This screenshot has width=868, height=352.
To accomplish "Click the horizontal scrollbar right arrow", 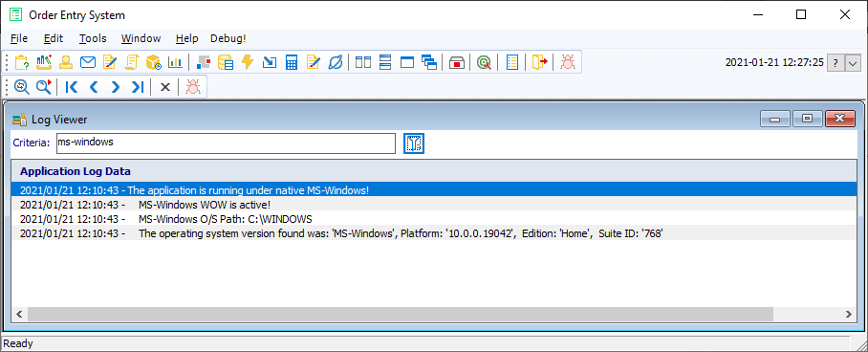I will (x=848, y=315).
